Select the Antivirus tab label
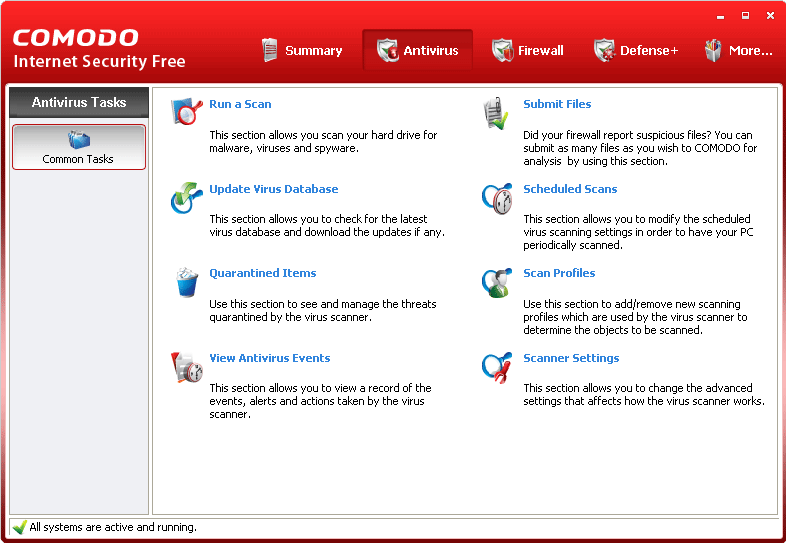The image size is (786, 543). [x=431, y=51]
